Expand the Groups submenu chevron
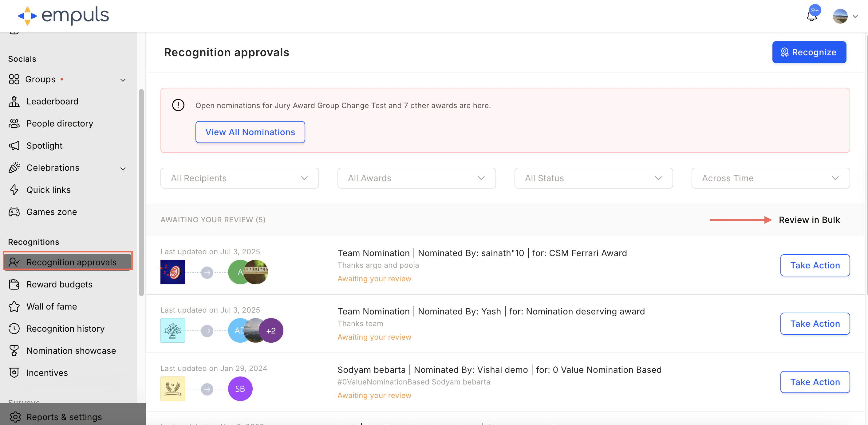Screen dimensions: 868x425 [x=123, y=80]
